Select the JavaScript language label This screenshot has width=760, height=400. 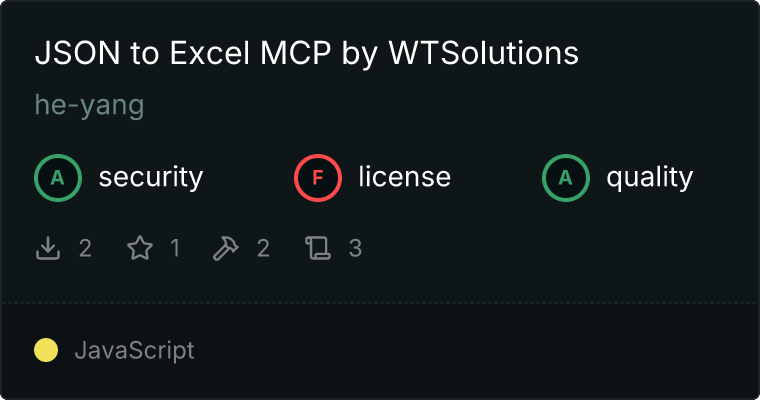[135, 350]
